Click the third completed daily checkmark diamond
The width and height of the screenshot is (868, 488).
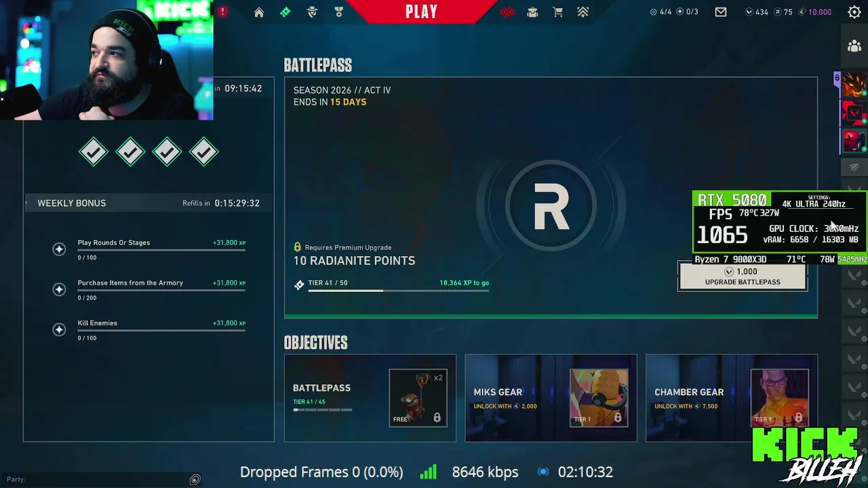167,152
